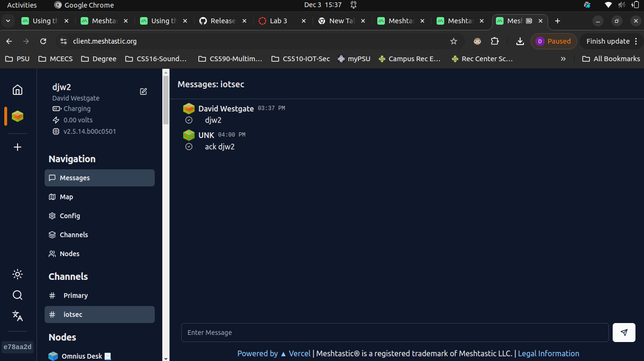Open the search command palette icon

click(x=18, y=295)
